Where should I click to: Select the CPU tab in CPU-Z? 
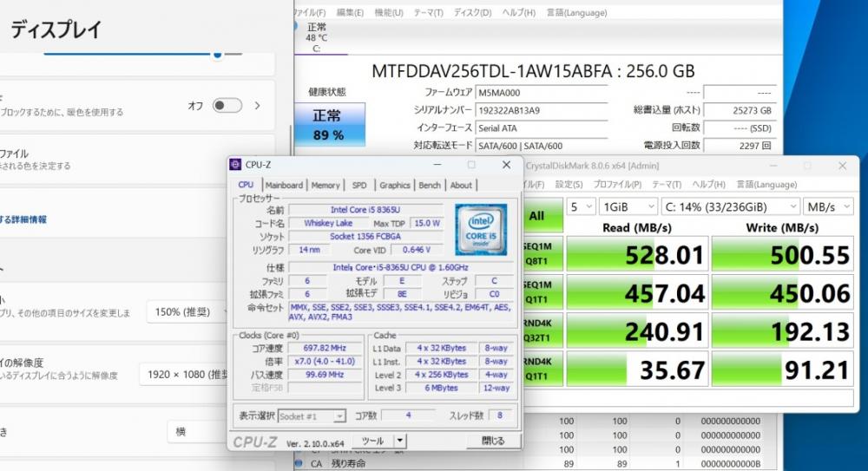tap(246, 185)
